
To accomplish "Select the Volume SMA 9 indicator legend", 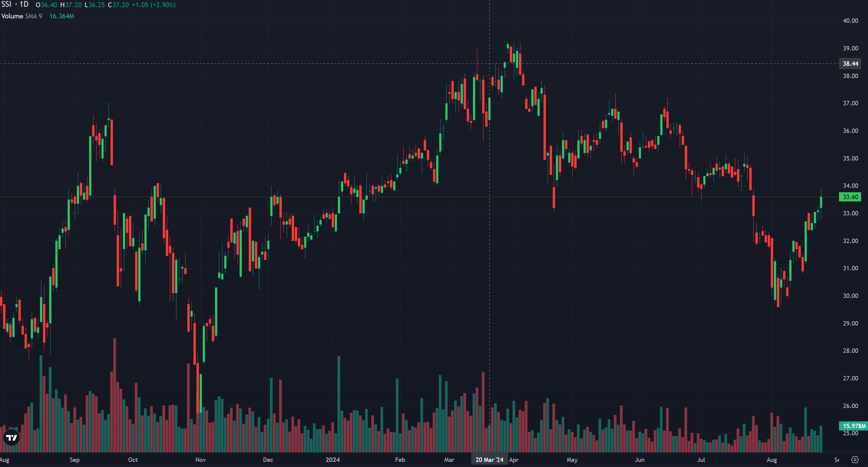I will (22, 16).
